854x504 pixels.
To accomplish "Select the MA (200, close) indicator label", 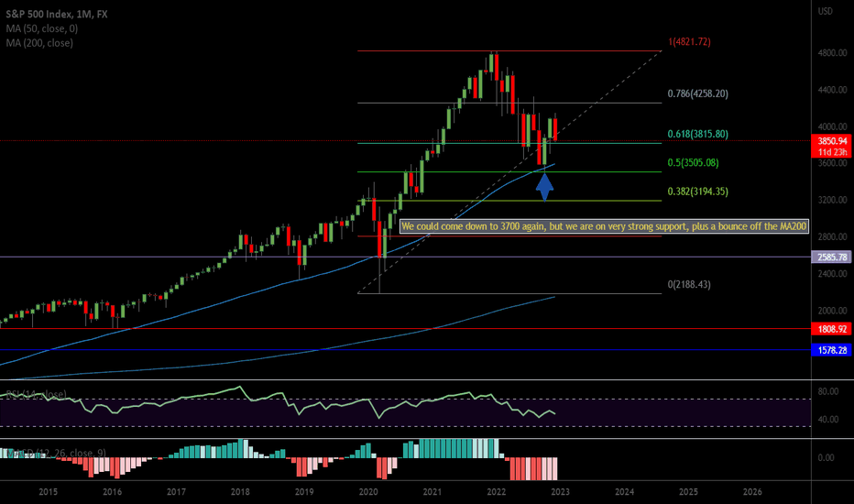I will coord(39,42).
